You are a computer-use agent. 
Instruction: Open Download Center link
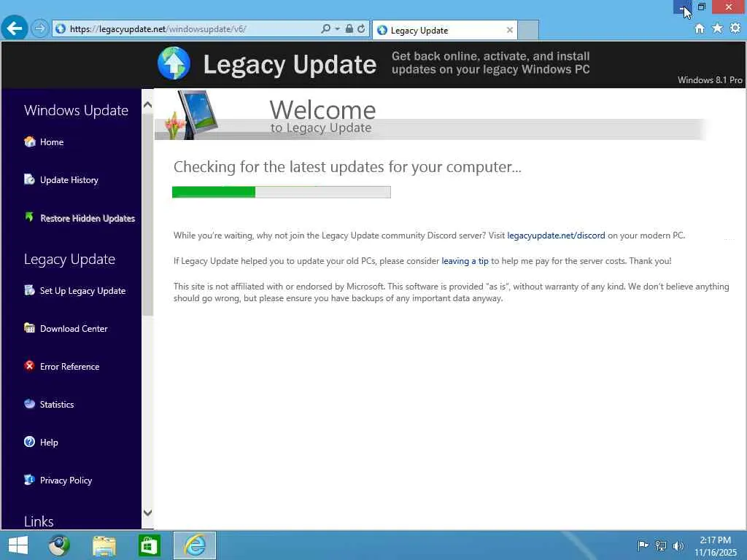tap(74, 329)
